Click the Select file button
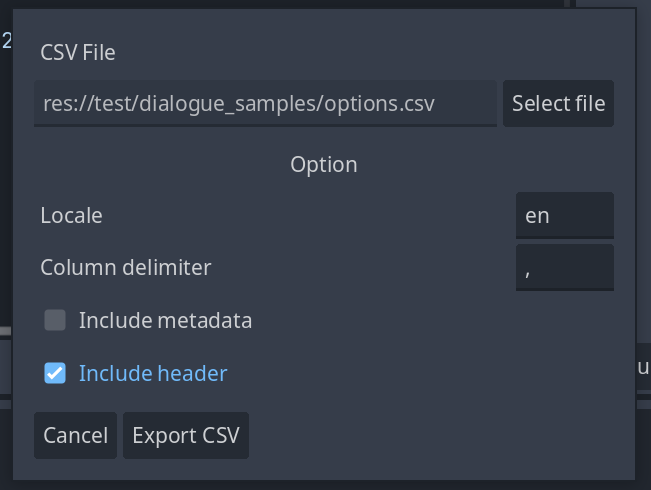This screenshot has width=651, height=490. pos(558,103)
